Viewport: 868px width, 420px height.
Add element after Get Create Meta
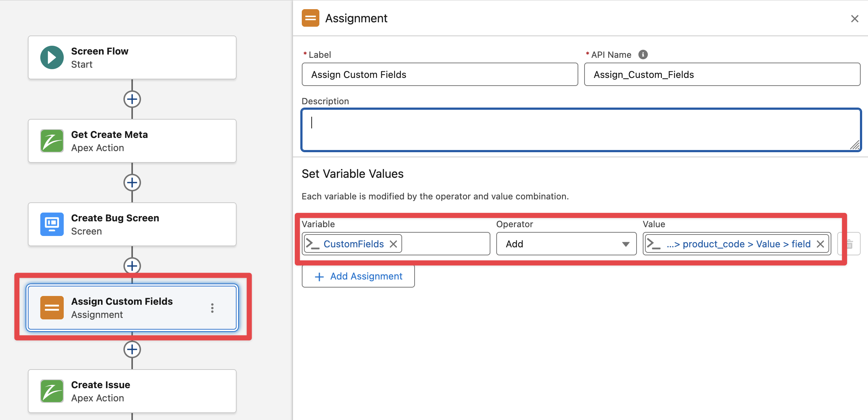click(x=132, y=183)
